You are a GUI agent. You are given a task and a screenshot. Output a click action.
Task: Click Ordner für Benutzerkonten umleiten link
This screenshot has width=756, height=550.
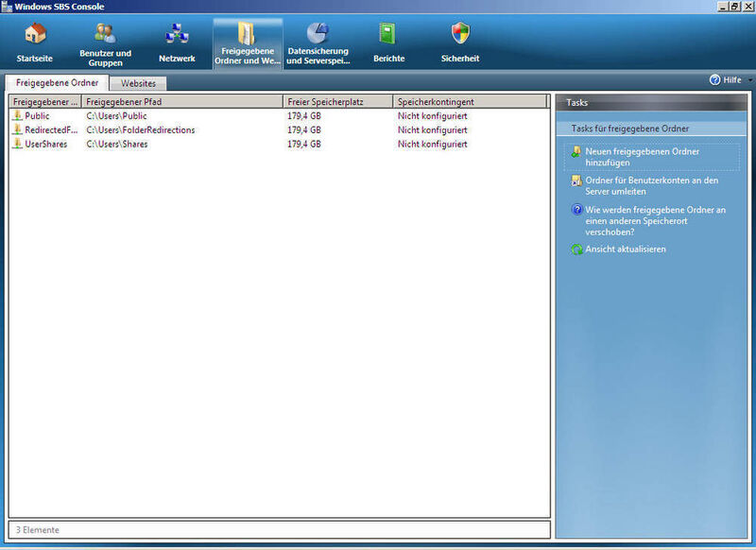(651, 185)
